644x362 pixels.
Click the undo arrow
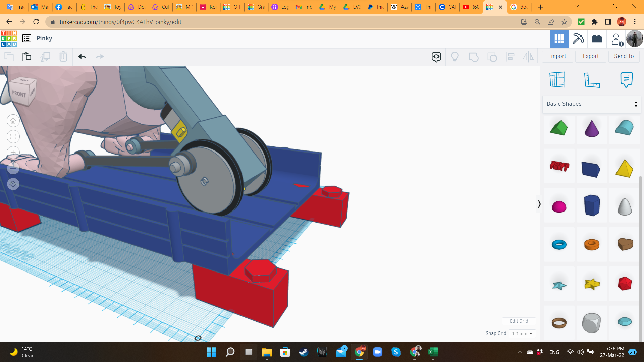point(82,57)
